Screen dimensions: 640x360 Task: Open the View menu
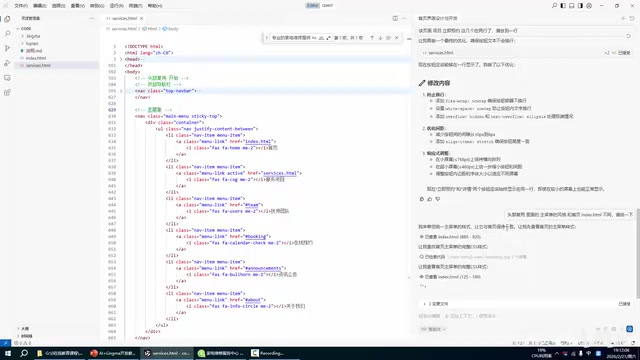click(78, 6)
